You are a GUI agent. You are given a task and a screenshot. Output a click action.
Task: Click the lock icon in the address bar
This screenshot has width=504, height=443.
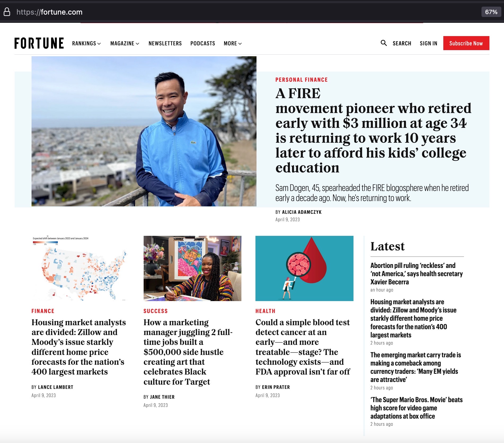click(7, 12)
